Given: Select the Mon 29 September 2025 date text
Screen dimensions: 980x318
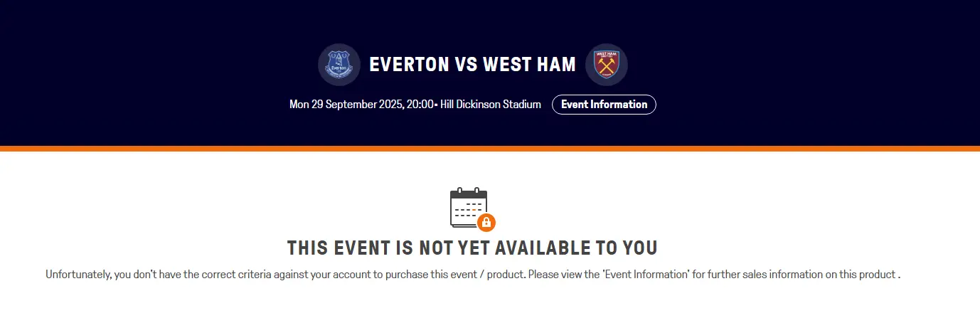Looking at the screenshot, I should (x=345, y=105).
